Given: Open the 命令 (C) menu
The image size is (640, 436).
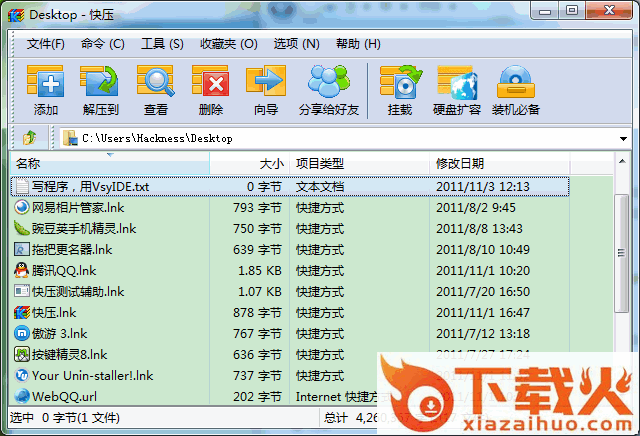Looking at the screenshot, I should pos(102,44).
